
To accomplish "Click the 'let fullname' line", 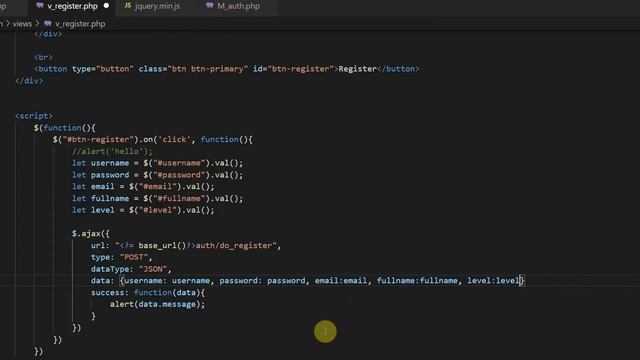I will pyautogui.click(x=157, y=199).
